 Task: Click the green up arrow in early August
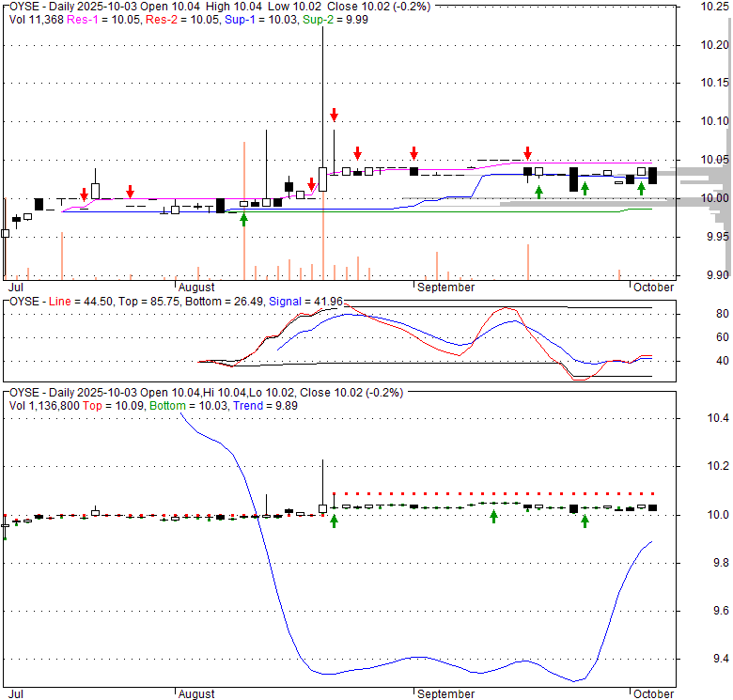[x=244, y=219]
